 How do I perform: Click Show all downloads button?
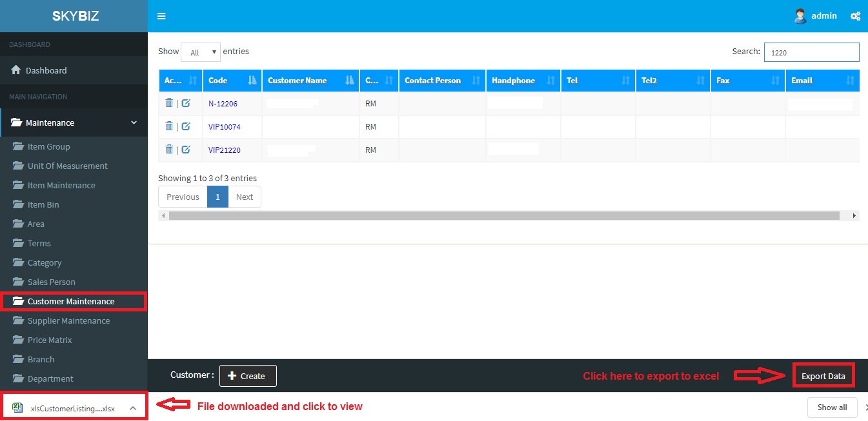(832, 407)
